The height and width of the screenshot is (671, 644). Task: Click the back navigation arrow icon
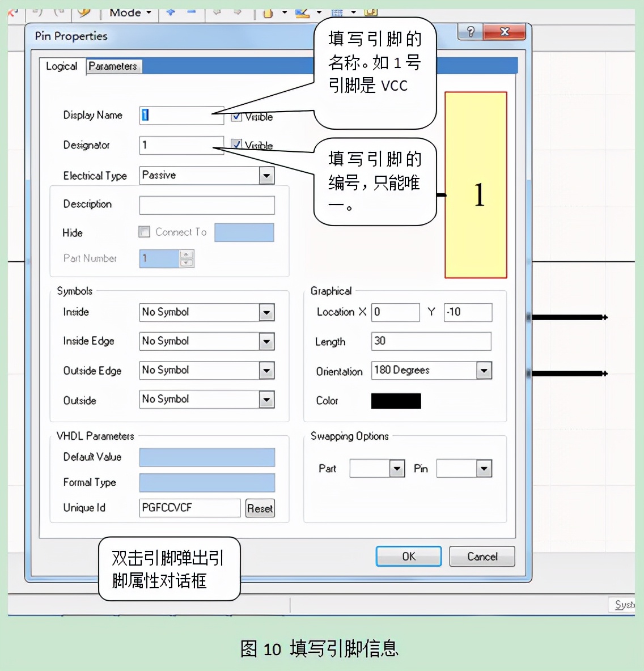click(x=218, y=11)
